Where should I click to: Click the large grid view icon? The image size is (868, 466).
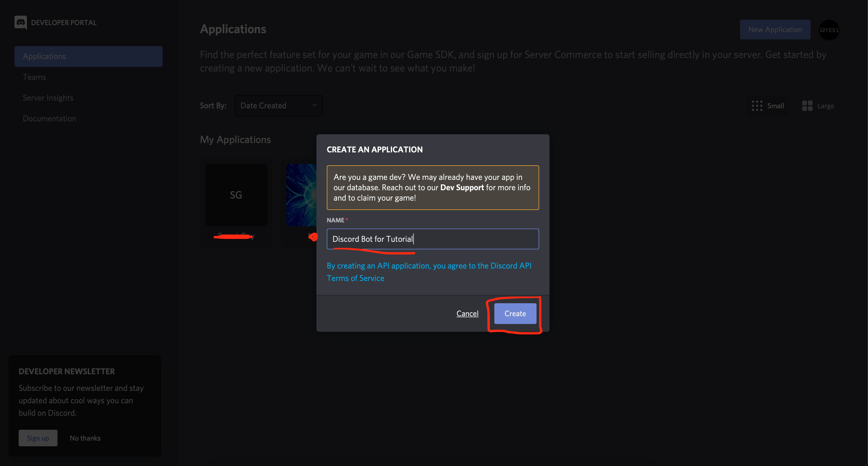[807, 106]
